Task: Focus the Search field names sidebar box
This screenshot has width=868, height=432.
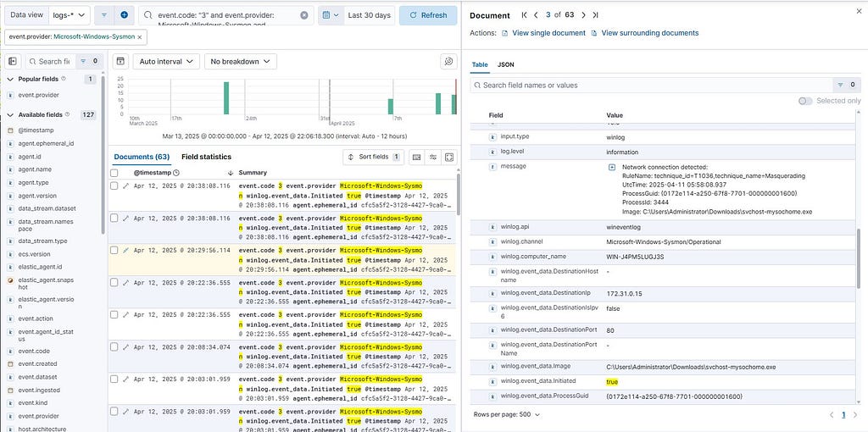Action: [51, 61]
